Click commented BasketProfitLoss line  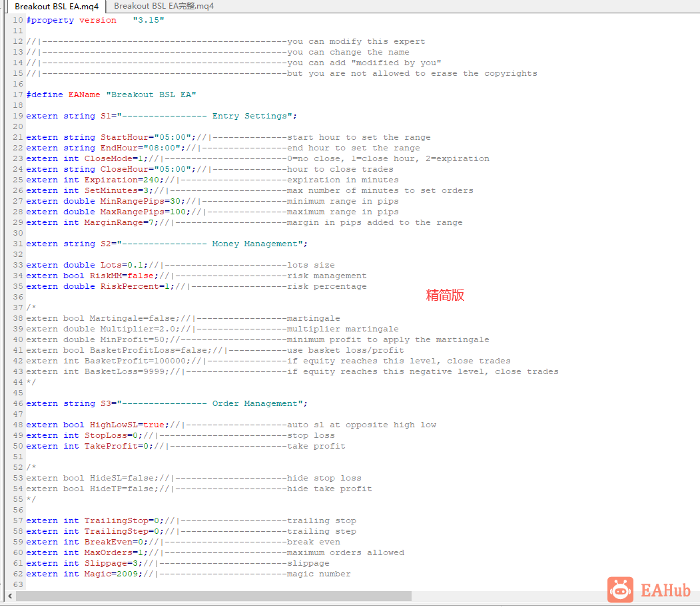(215, 351)
